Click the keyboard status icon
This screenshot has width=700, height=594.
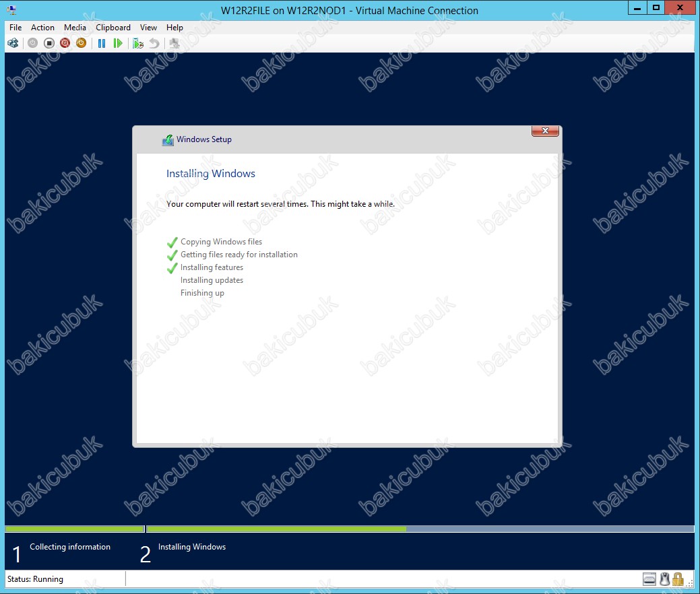point(649,579)
